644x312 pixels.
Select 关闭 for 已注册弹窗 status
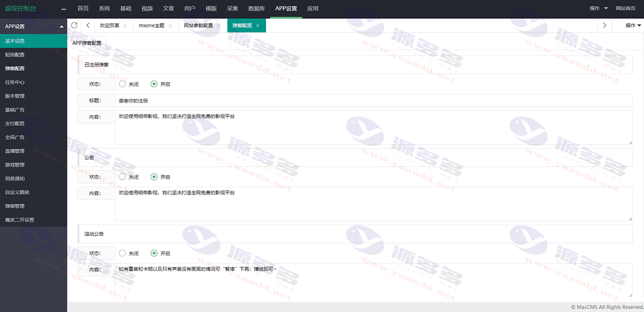click(x=129, y=84)
